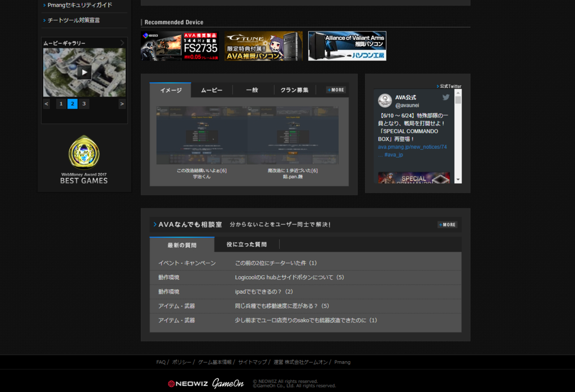Open screenshot thumbnail この改造結構いいよぉ
The image size is (575, 392).
202,135
